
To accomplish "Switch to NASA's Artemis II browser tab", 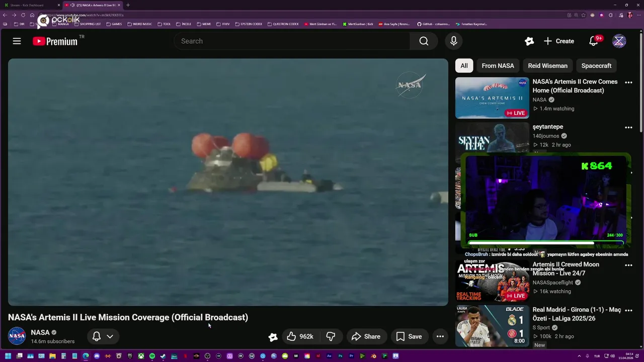I will pos(93,5).
